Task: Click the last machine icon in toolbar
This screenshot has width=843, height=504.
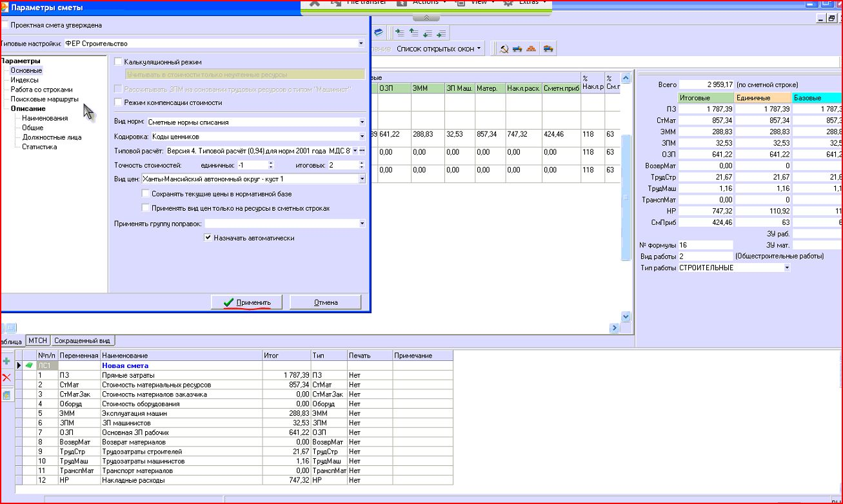Action: point(547,49)
